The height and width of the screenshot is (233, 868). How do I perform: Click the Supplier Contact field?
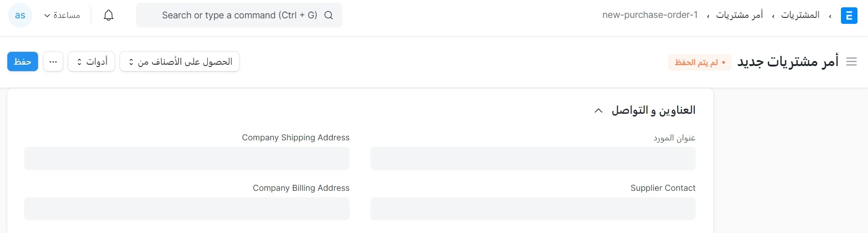(533, 209)
